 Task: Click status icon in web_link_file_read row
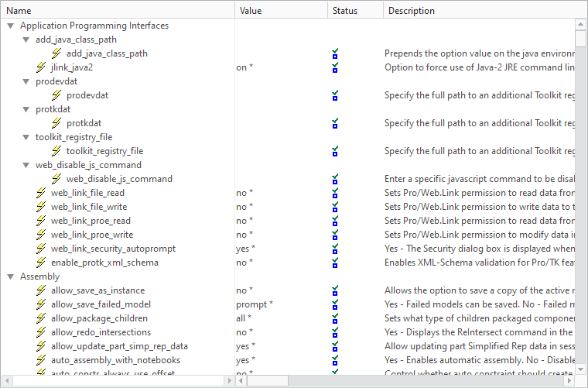click(x=335, y=194)
